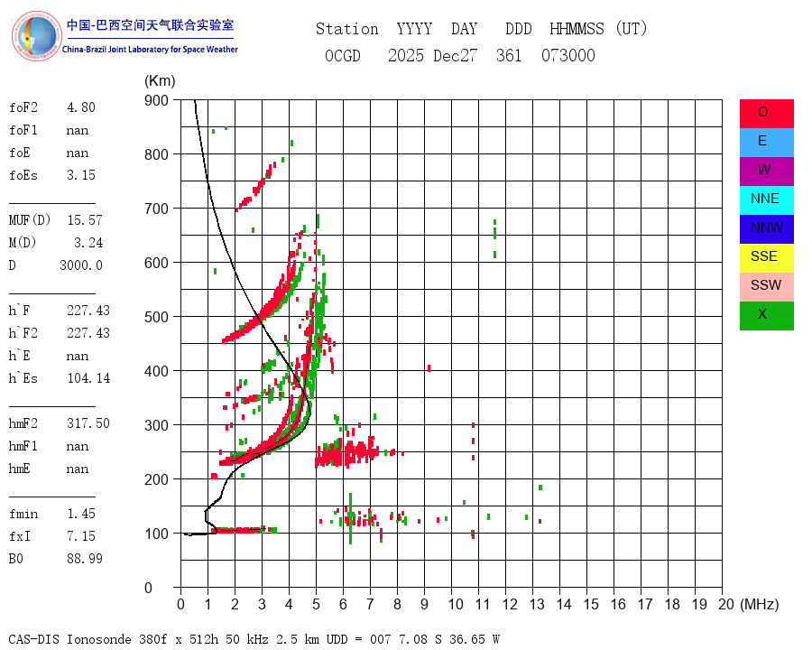The image size is (812, 650).
Task: Click the foF1 label row
Action: [49, 130]
